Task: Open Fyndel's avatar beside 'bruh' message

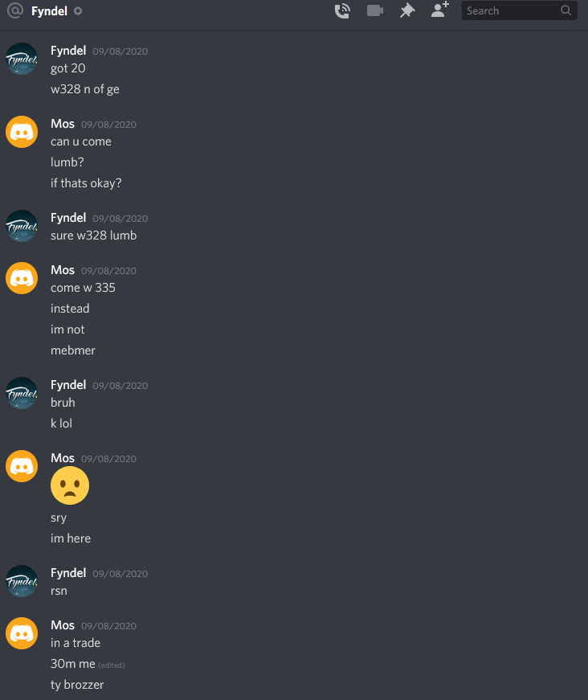Action: [22, 393]
